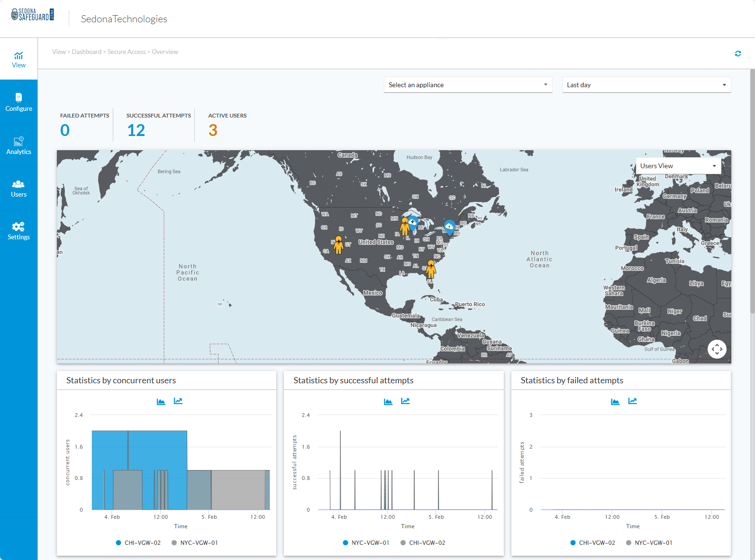Switch failed attempts chart to area view
This screenshot has height=560, width=755.
coord(615,401)
